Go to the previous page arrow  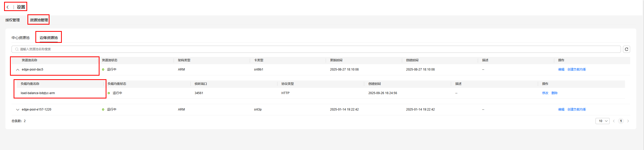coord(614,121)
